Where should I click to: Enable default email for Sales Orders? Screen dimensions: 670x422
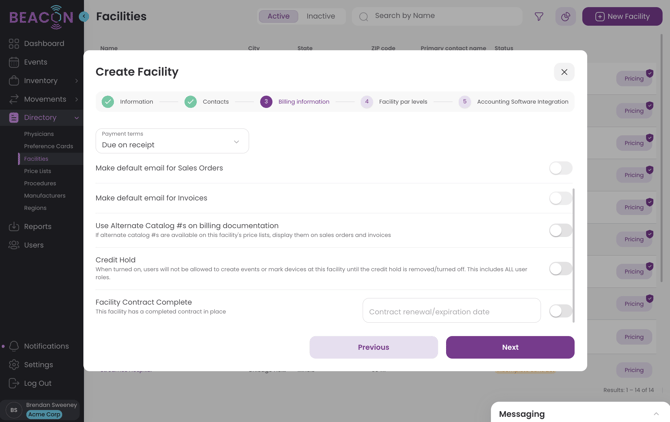pyautogui.click(x=560, y=168)
